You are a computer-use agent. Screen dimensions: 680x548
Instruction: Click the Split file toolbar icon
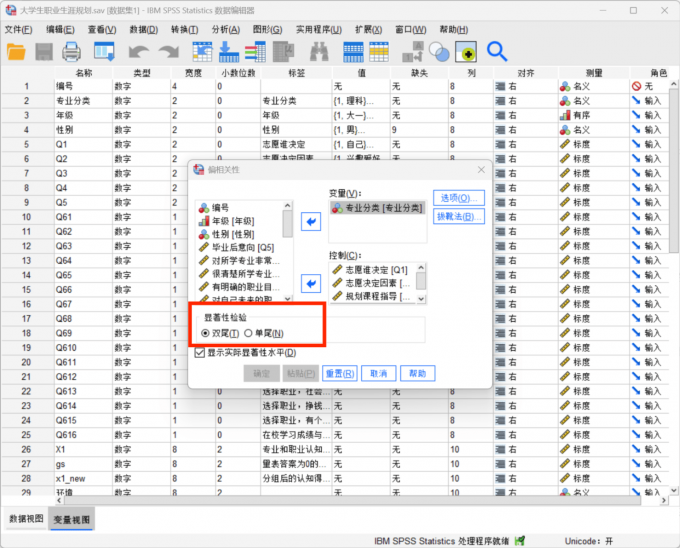coord(413,52)
